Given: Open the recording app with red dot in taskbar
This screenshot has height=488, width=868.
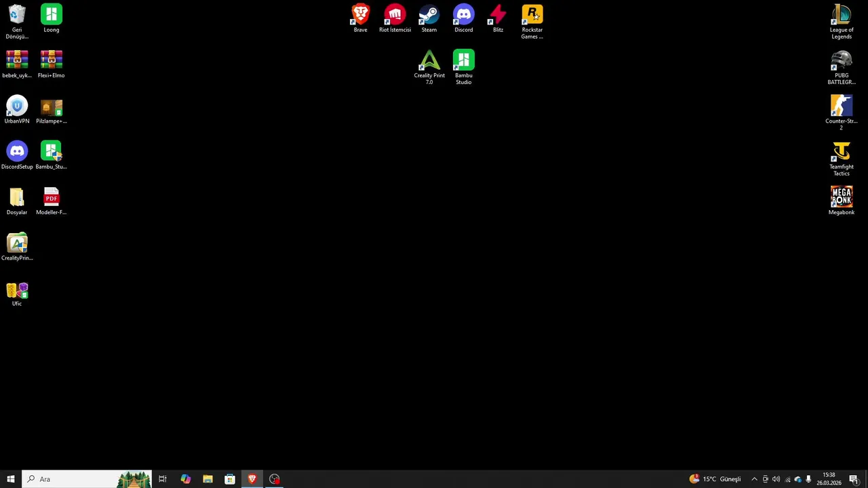Looking at the screenshot, I should pos(275,479).
